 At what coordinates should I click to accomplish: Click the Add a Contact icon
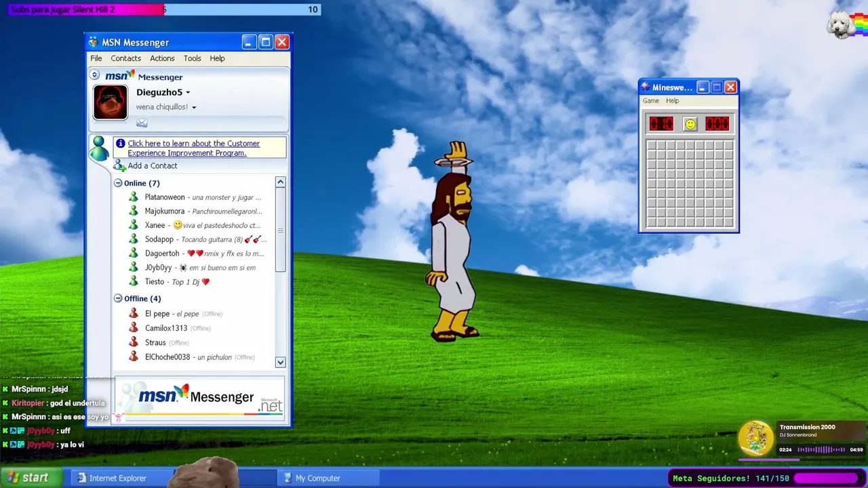(119, 165)
